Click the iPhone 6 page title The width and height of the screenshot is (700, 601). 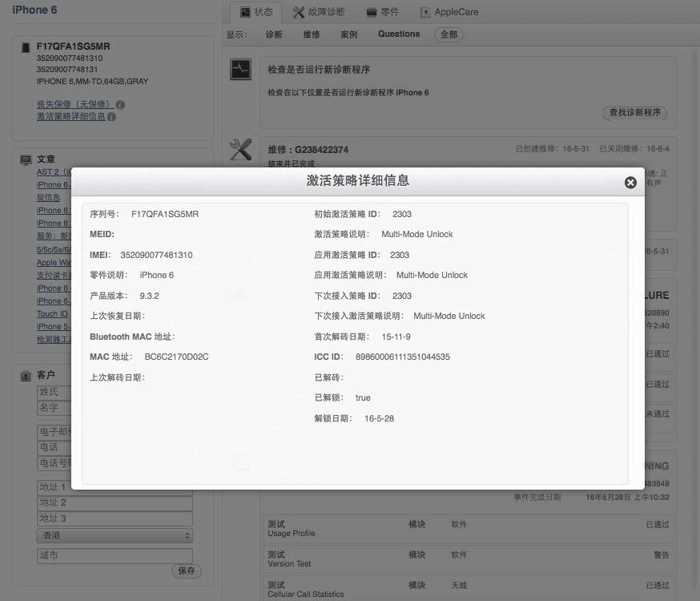coord(34,10)
